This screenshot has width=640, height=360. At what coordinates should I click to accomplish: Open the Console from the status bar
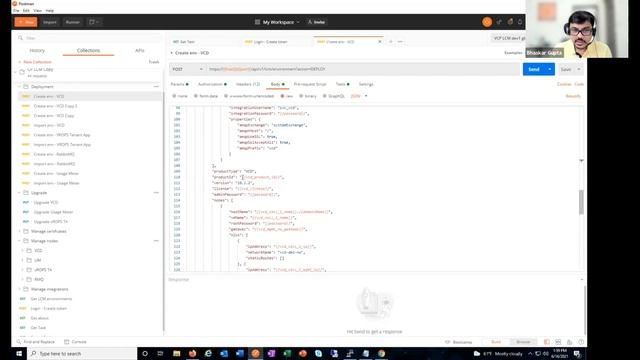[x=76, y=342]
